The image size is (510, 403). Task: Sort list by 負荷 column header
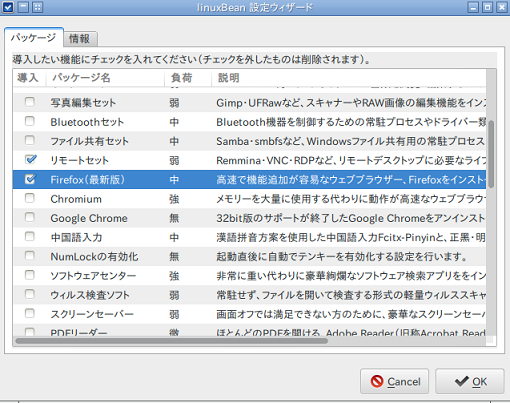188,78
